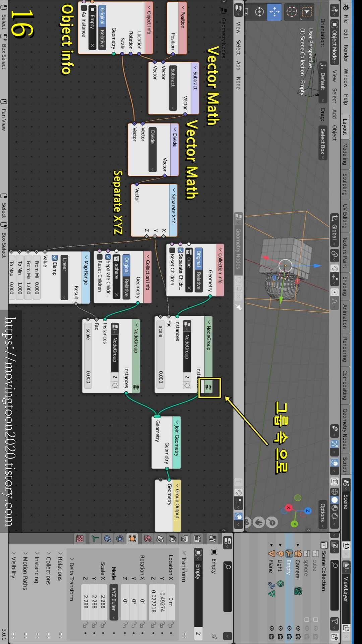Viewport: 362px width, 644px height.
Task: Click the new collection icon in outliner
Action: point(335,636)
